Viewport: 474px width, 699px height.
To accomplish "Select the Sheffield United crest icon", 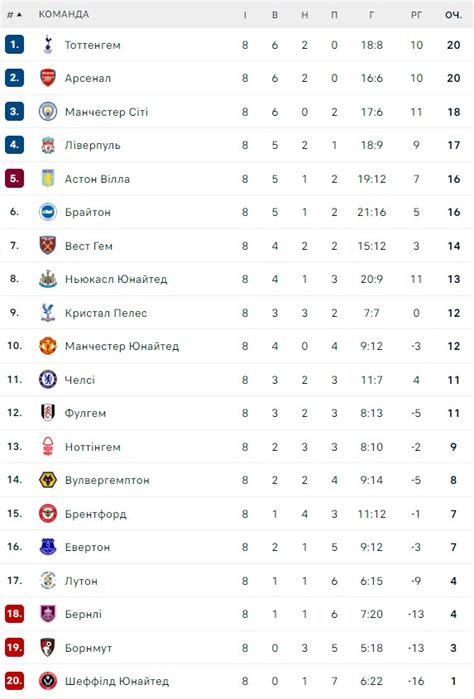I will tap(48, 681).
